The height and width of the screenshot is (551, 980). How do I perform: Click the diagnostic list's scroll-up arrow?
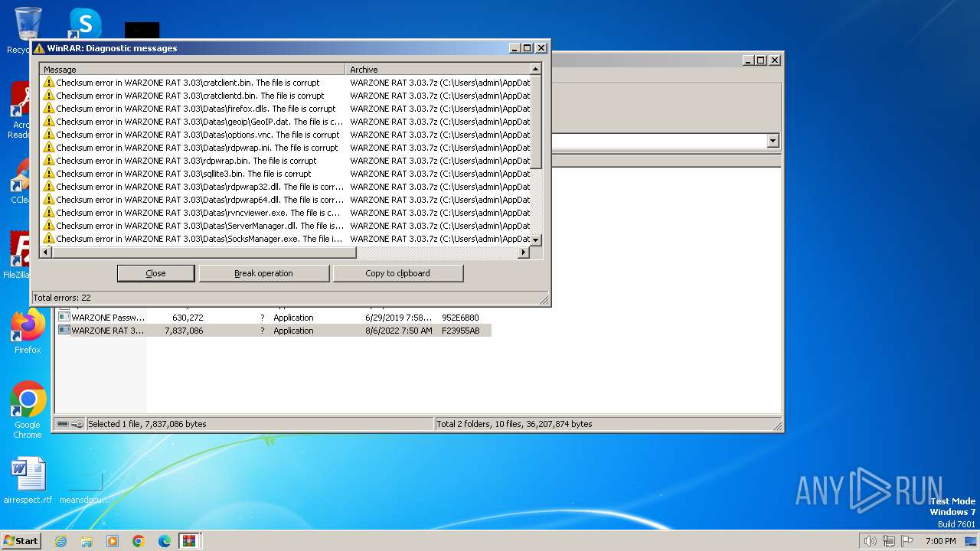[536, 70]
